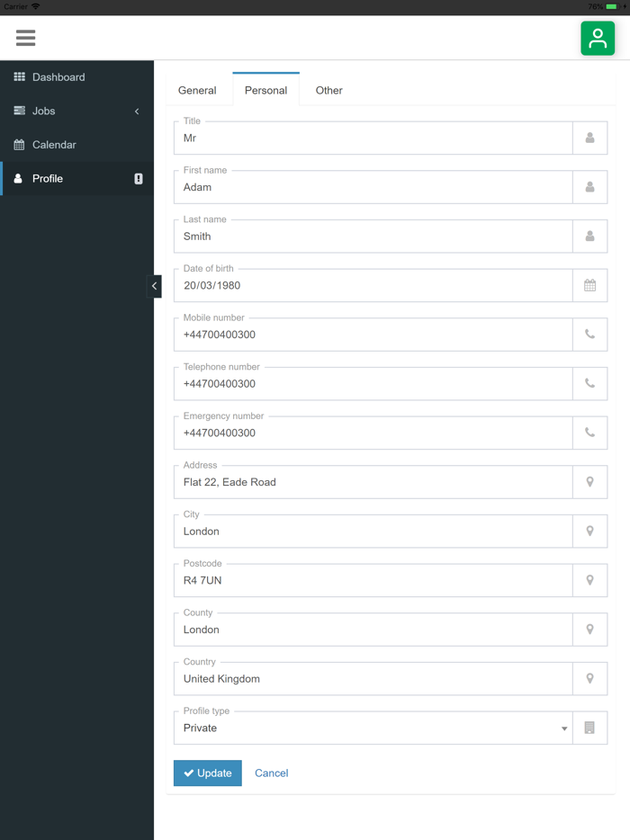Open Calendar from the sidebar
The image size is (630, 840).
click(54, 145)
